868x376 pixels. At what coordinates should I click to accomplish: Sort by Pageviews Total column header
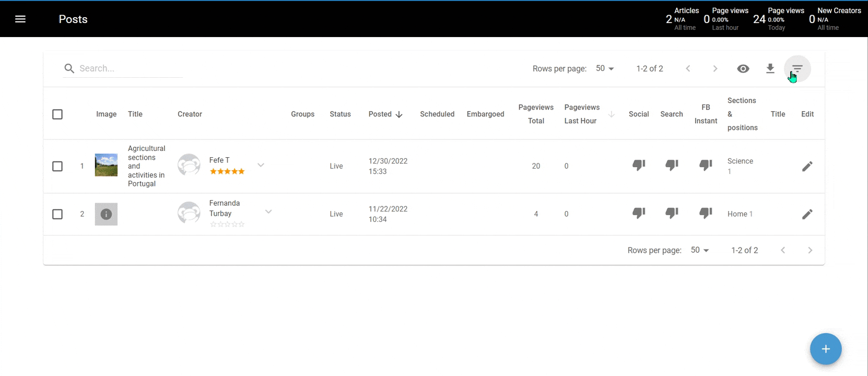click(x=535, y=114)
